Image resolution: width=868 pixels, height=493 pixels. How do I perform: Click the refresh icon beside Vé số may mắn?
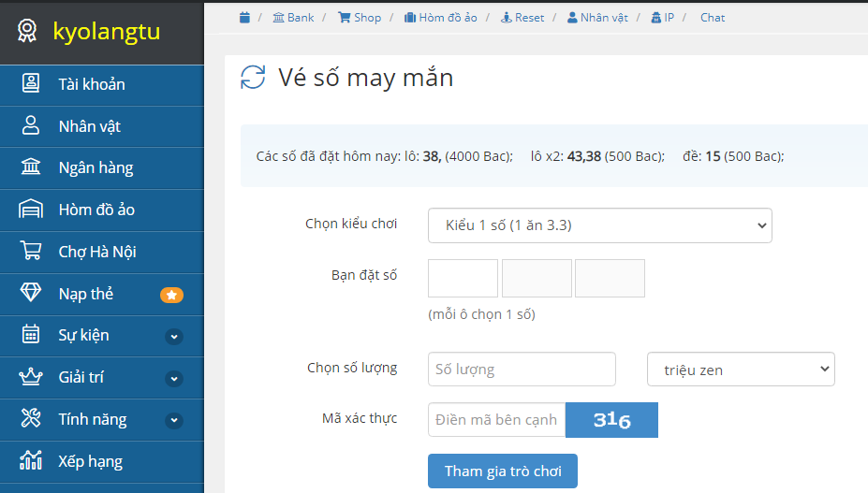pyautogui.click(x=253, y=78)
